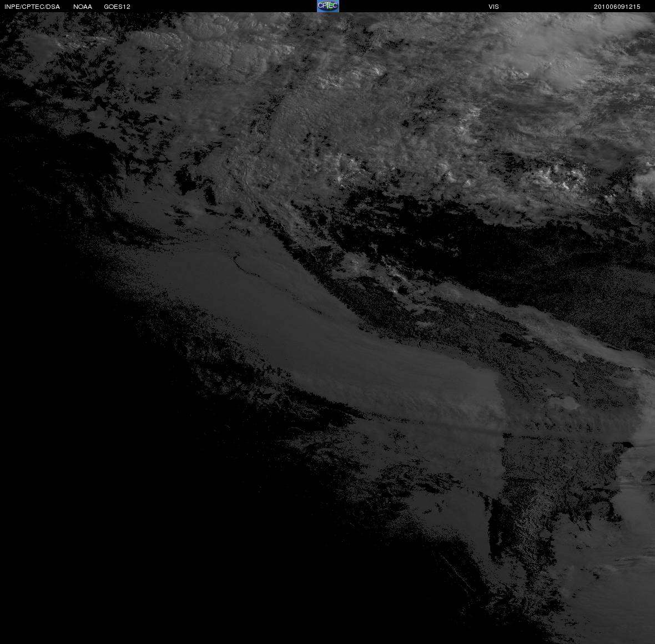The height and width of the screenshot is (644, 655).
Task: Click the VIS channel label
Action: pos(493,7)
